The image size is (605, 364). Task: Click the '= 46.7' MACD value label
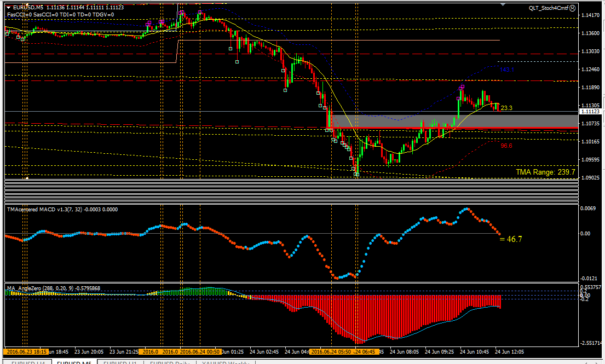(x=510, y=239)
